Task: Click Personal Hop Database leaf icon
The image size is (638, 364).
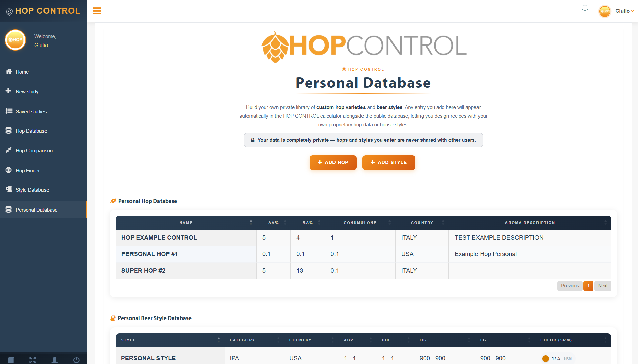Action: 113,201
